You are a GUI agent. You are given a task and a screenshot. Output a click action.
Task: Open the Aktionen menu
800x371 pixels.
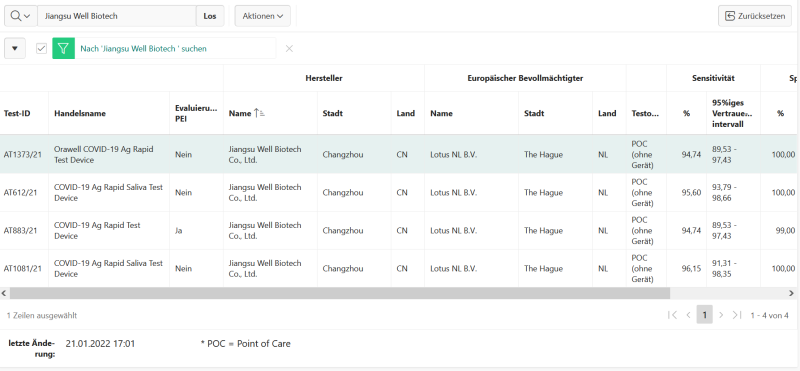coord(263,16)
